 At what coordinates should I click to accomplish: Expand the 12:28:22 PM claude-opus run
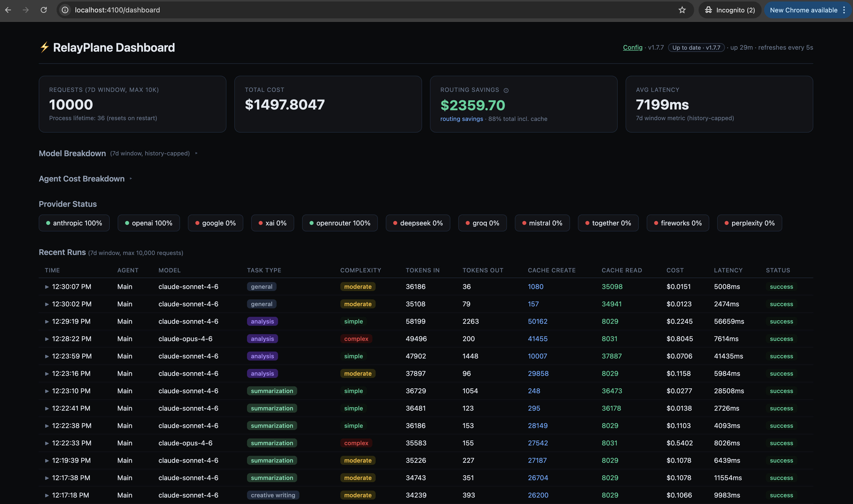pos(47,339)
